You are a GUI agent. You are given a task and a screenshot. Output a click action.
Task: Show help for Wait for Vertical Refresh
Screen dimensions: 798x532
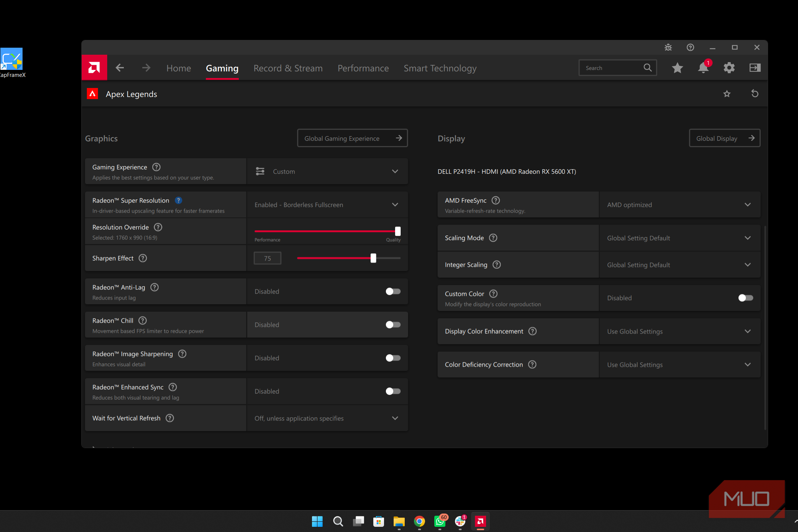(x=170, y=418)
